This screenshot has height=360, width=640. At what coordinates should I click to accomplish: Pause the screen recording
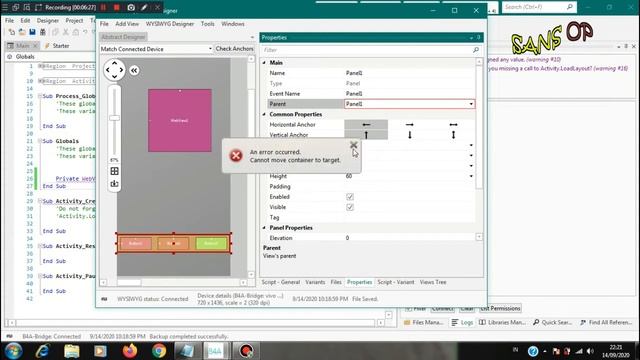click(x=103, y=7)
